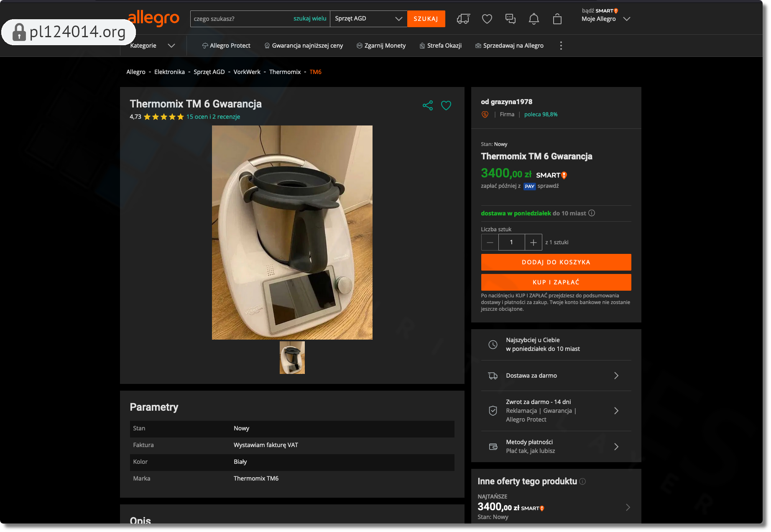Viewport: 771px width, 532px height.
Task: Click the 'bądź SMART!' header link
Action: click(x=600, y=10)
